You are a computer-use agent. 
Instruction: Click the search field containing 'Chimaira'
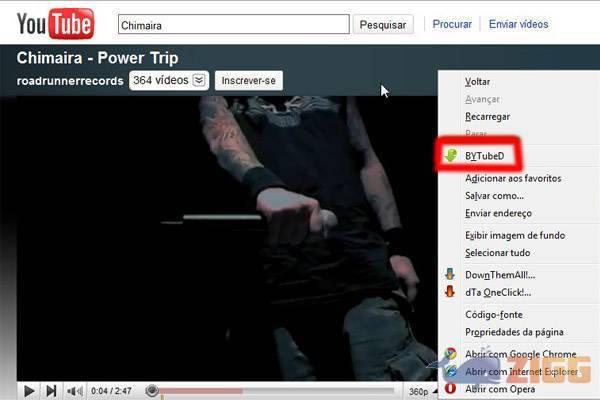[x=232, y=24]
